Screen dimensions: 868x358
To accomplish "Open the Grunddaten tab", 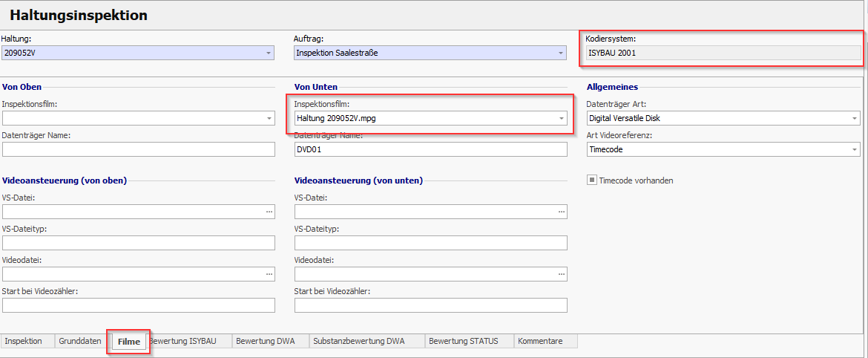I will (x=80, y=341).
